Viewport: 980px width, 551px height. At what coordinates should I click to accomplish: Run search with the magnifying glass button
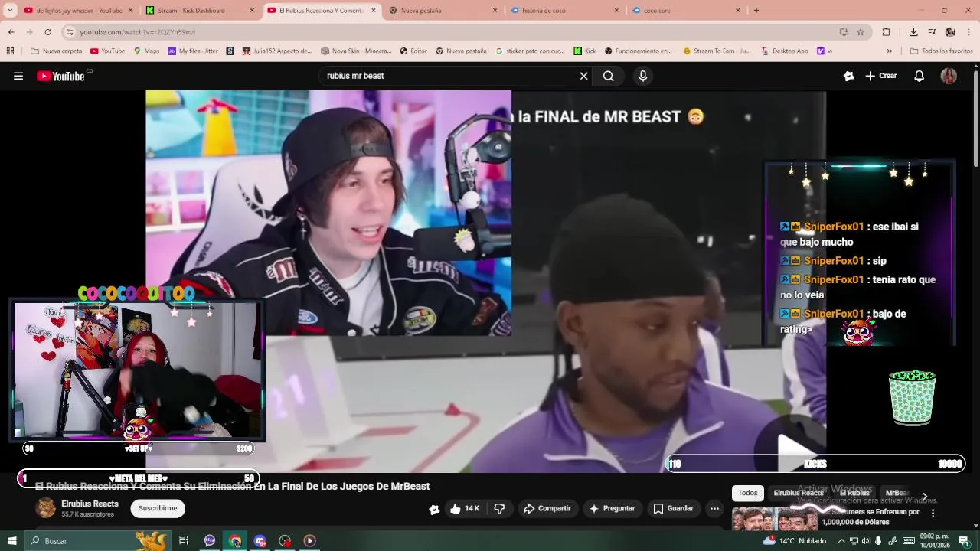coord(608,76)
